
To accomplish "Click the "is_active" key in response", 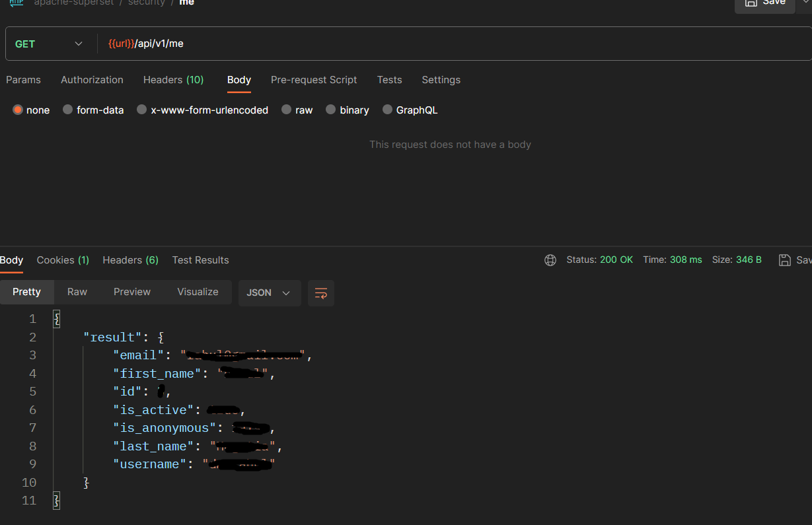I will [x=153, y=410].
